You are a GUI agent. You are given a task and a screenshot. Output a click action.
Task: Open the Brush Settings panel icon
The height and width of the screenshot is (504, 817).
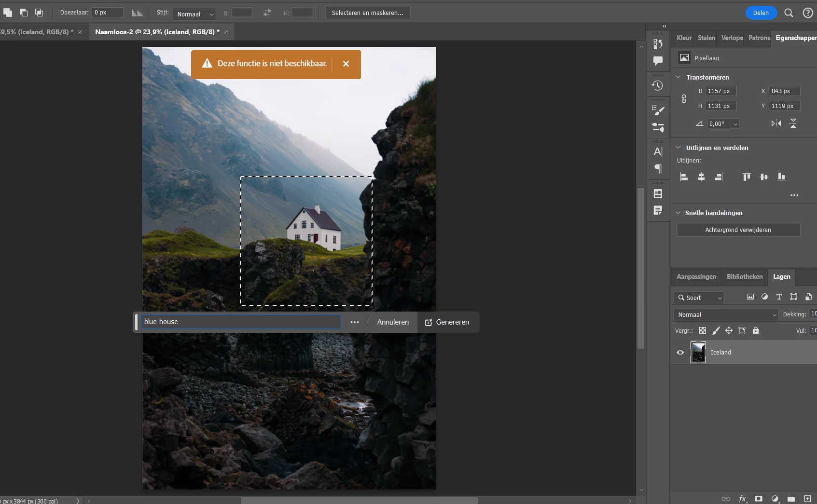(x=658, y=110)
